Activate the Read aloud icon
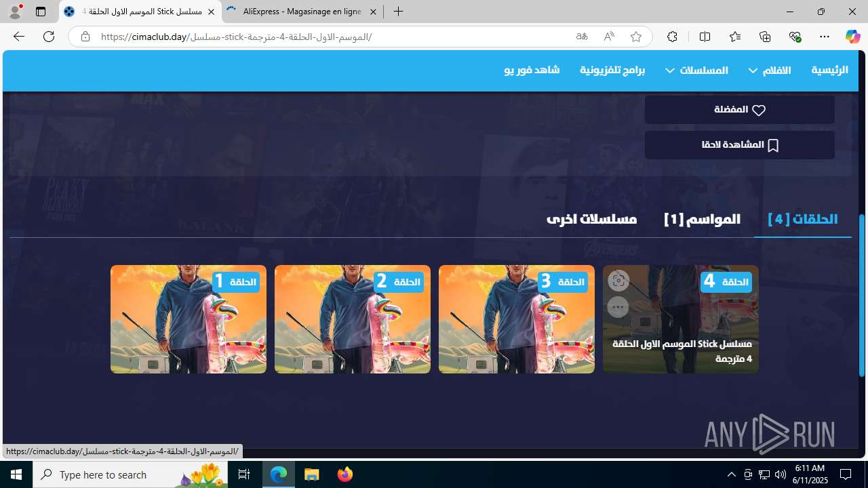The height and width of the screenshot is (488, 868). point(609,37)
